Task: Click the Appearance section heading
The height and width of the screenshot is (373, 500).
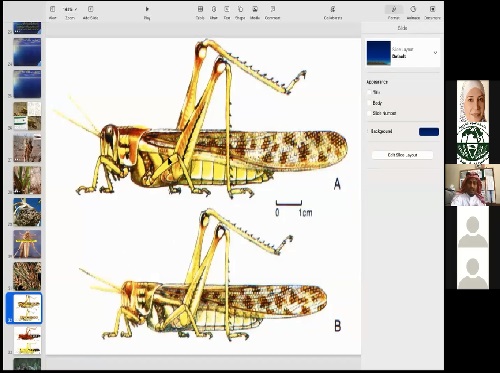Action: tap(377, 82)
